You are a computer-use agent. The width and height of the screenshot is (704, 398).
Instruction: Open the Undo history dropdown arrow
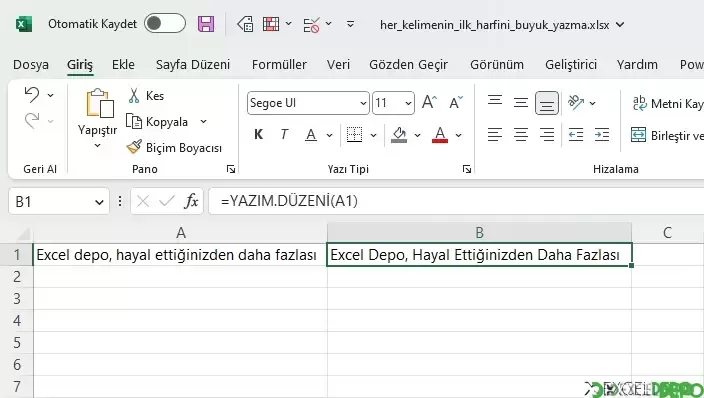[51, 95]
